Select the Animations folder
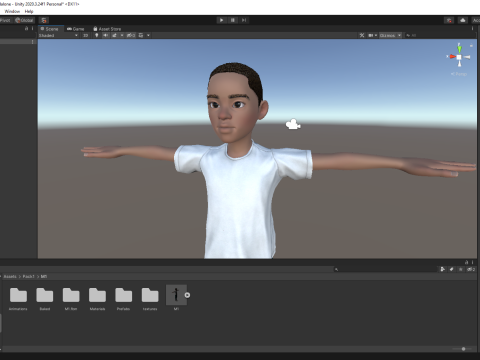Image resolution: width=480 pixels, height=360 pixels. pos(18,298)
